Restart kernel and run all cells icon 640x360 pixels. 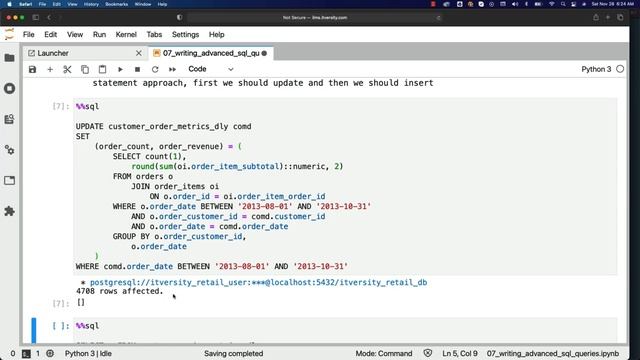(173, 69)
